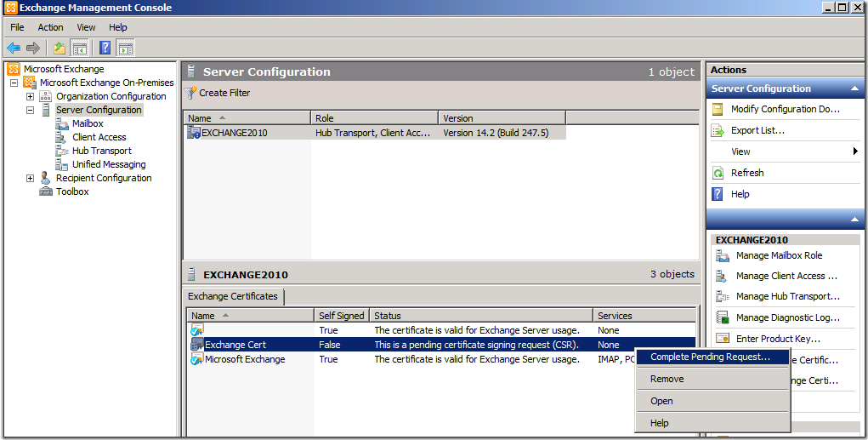Click the Manage Mailbox Role icon

pos(723,255)
